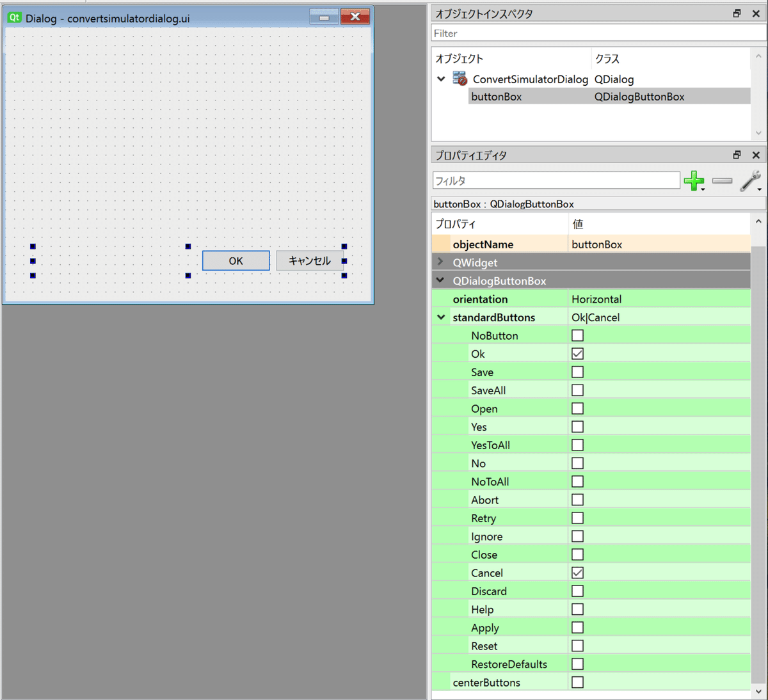The height and width of the screenshot is (700, 768).
Task: Click object inspector scrollbar up arrow
Action: (x=758, y=56)
